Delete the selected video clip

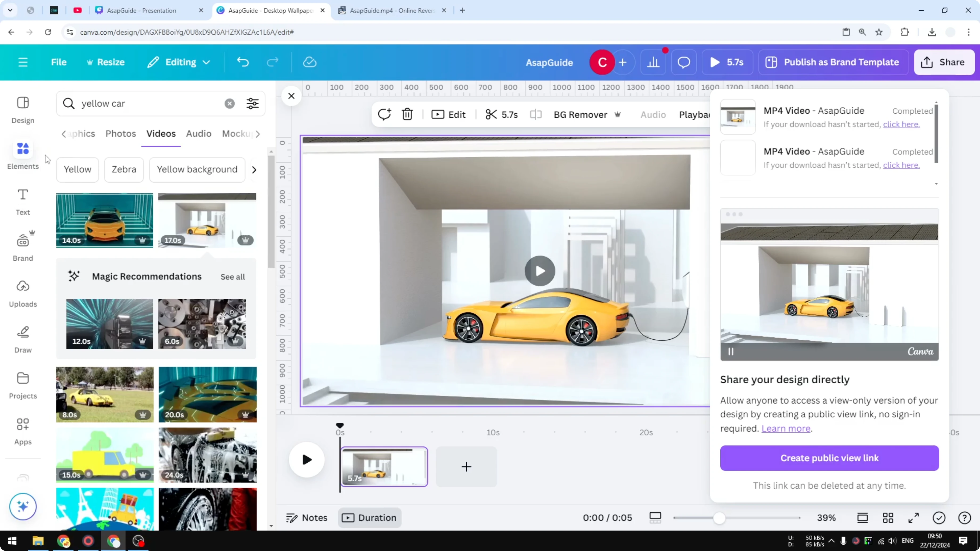[407, 114]
